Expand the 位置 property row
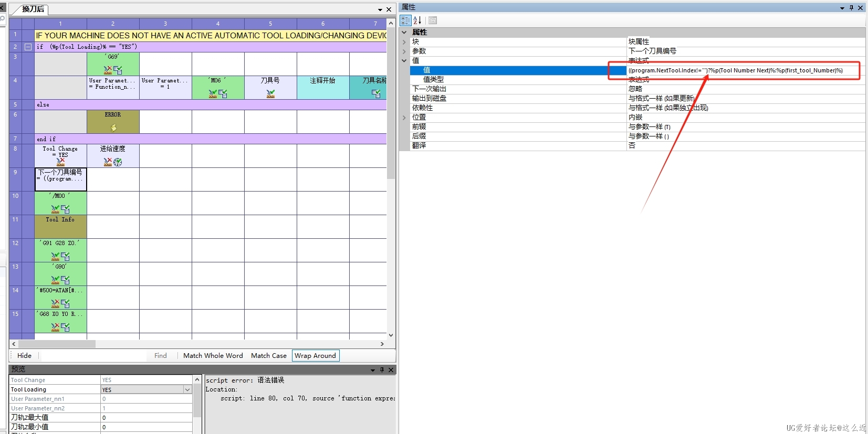The image size is (868, 434). [x=404, y=117]
